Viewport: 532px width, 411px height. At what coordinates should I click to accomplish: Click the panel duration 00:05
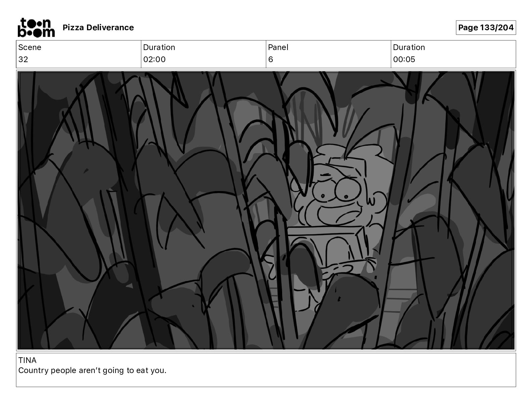point(404,59)
